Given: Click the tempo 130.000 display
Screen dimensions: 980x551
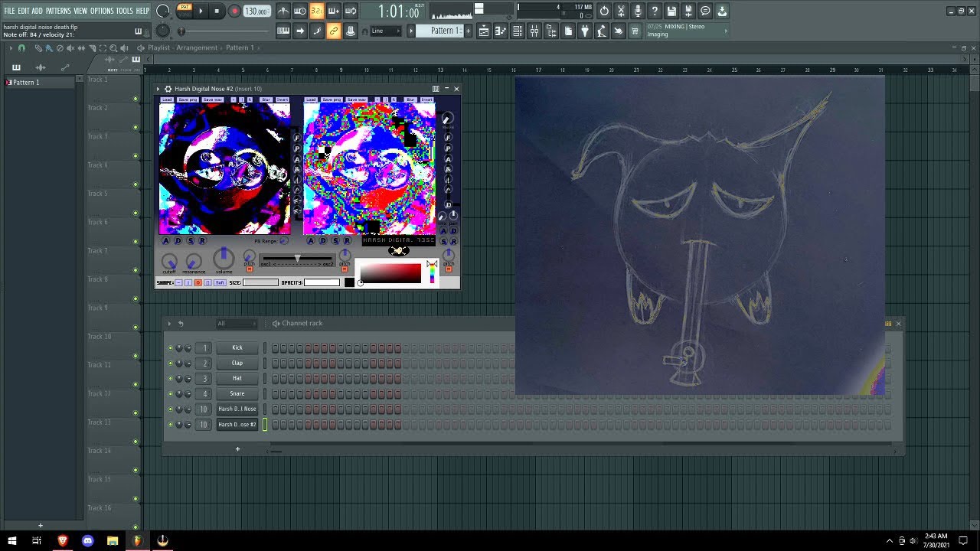Looking at the screenshot, I should 256,11.
